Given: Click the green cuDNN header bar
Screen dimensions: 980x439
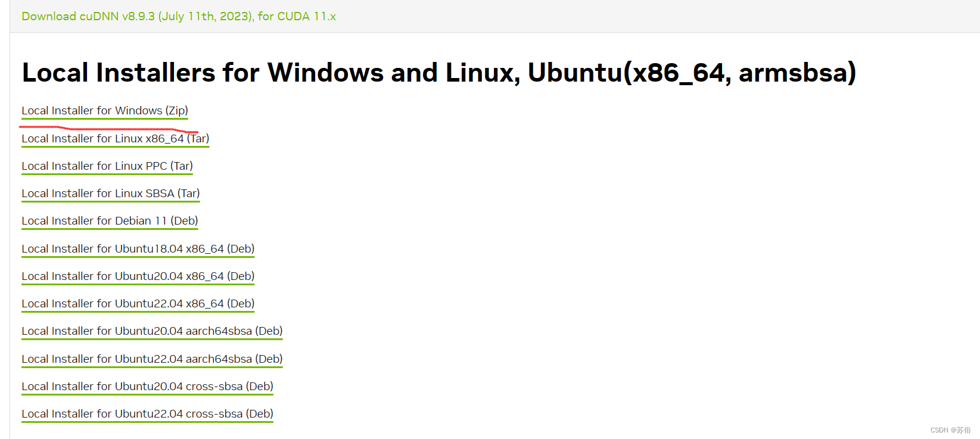Looking at the screenshot, I should click(x=489, y=16).
